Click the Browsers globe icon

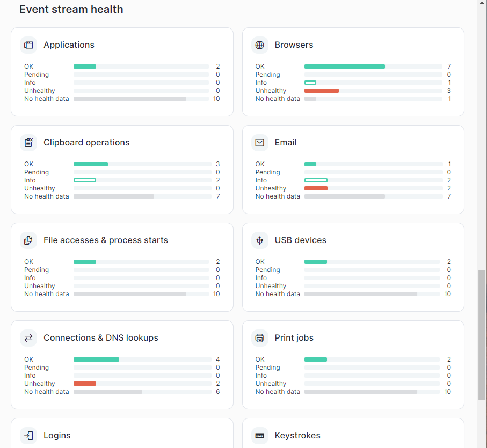tap(260, 45)
